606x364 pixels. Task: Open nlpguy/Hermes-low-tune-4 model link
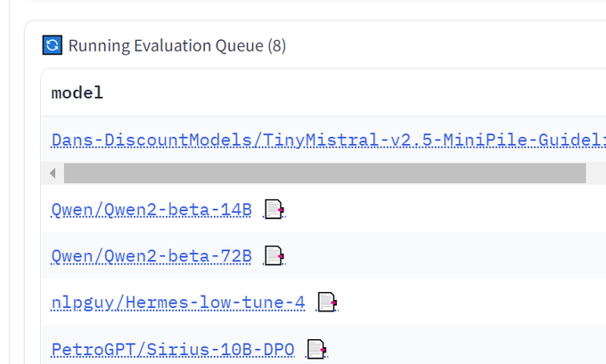pyautogui.click(x=178, y=303)
